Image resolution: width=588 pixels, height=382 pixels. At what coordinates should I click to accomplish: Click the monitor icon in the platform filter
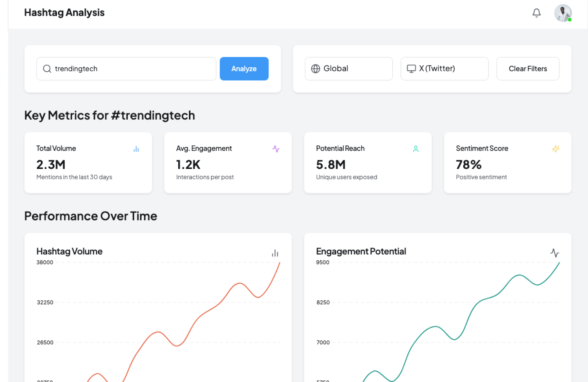pyautogui.click(x=411, y=69)
